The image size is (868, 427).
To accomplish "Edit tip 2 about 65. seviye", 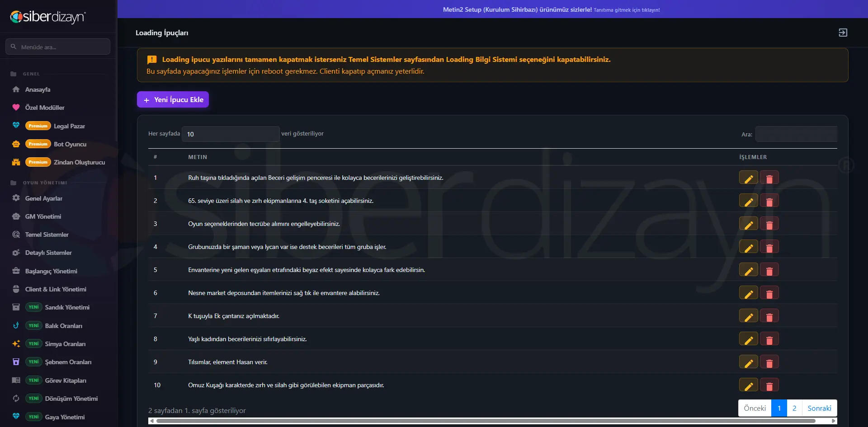I will 748,201.
